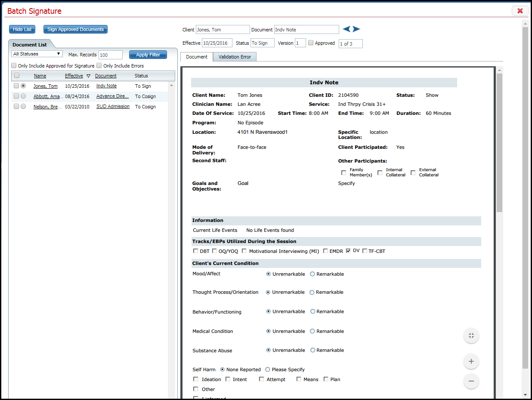532x400 pixels.
Task: Go to next document with right arrow
Action: coord(356,29)
